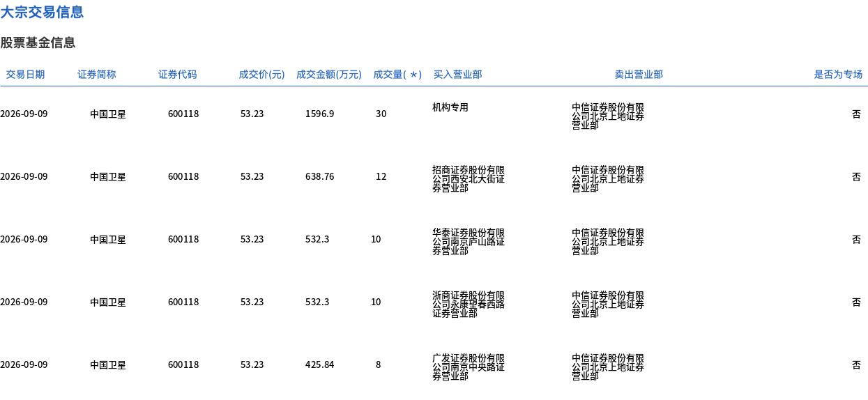Viewport: 868px width, 400px height.
Task: Click 中信证券 seller cell in first row
Action: click(608, 116)
